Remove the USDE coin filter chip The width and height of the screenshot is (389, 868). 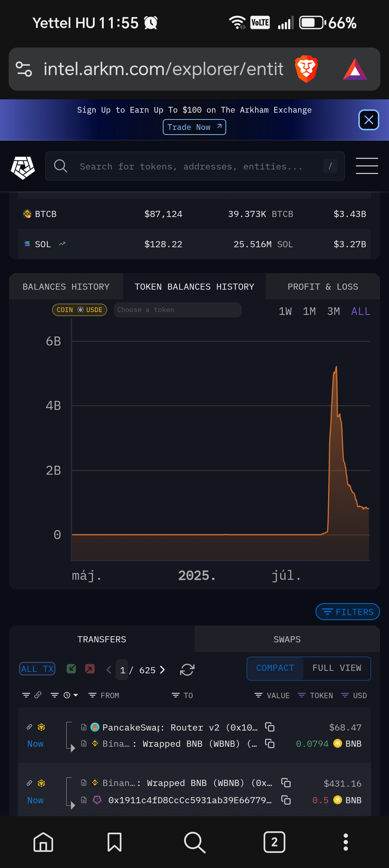click(x=80, y=310)
